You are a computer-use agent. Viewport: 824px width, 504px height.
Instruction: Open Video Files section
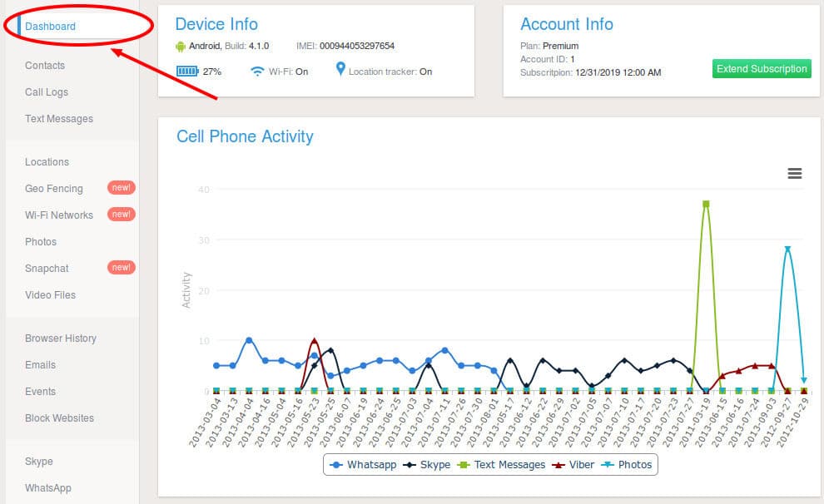click(x=50, y=295)
